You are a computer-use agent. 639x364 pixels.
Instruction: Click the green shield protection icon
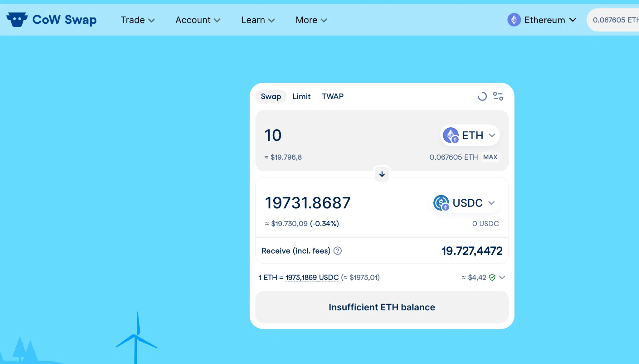[492, 277]
